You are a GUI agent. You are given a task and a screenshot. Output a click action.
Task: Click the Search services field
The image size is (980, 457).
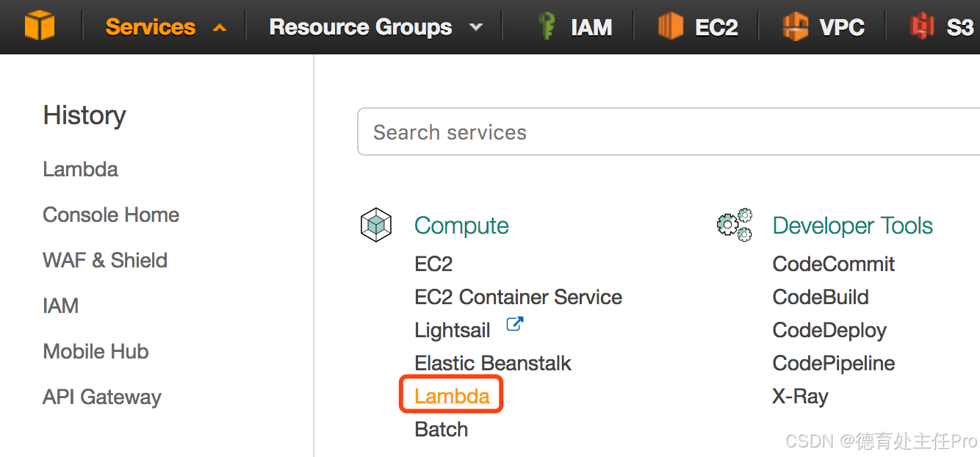[669, 132]
